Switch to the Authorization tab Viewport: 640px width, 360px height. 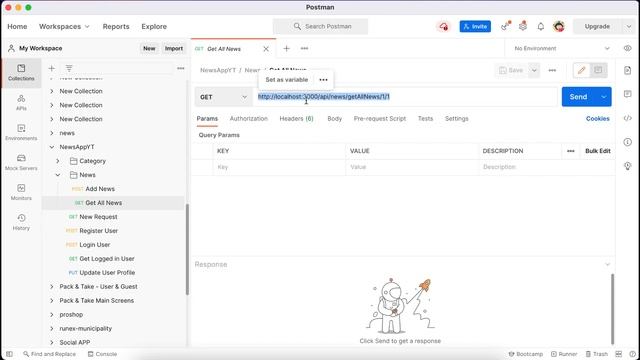point(249,119)
